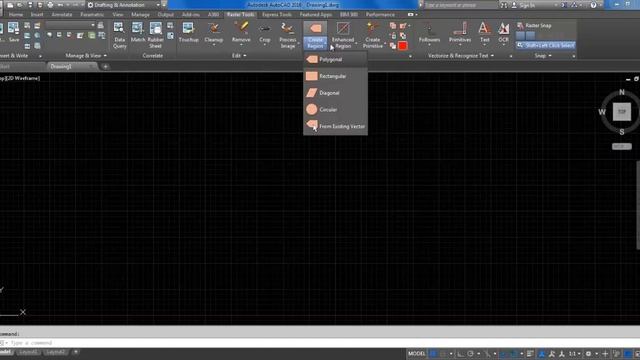Image resolution: width=640 pixels, height=360 pixels.
Task: Toggle the grid display in status bar
Action: 433,353
